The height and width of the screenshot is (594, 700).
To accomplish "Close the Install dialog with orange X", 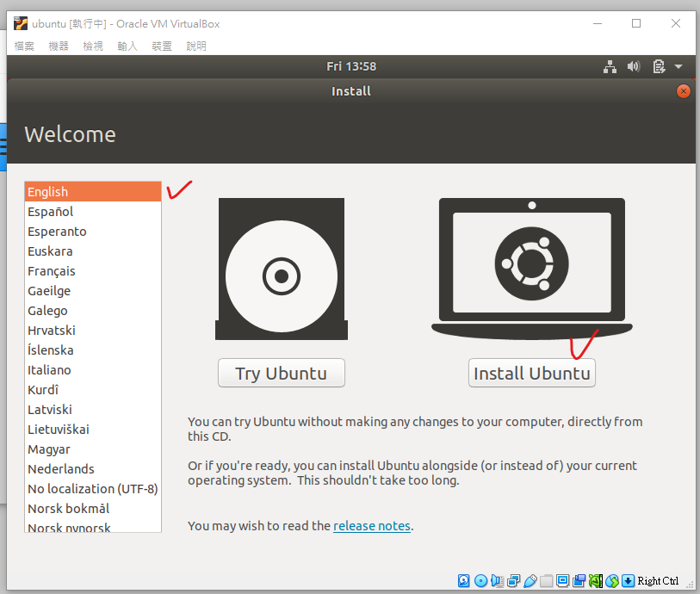I will tap(683, 91).
